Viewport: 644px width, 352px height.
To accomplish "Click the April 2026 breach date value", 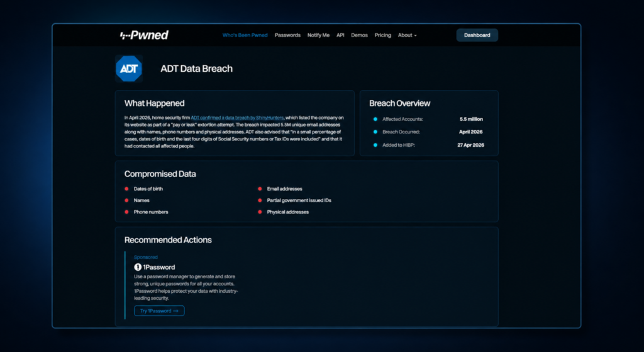I will (x=470, y=132).
